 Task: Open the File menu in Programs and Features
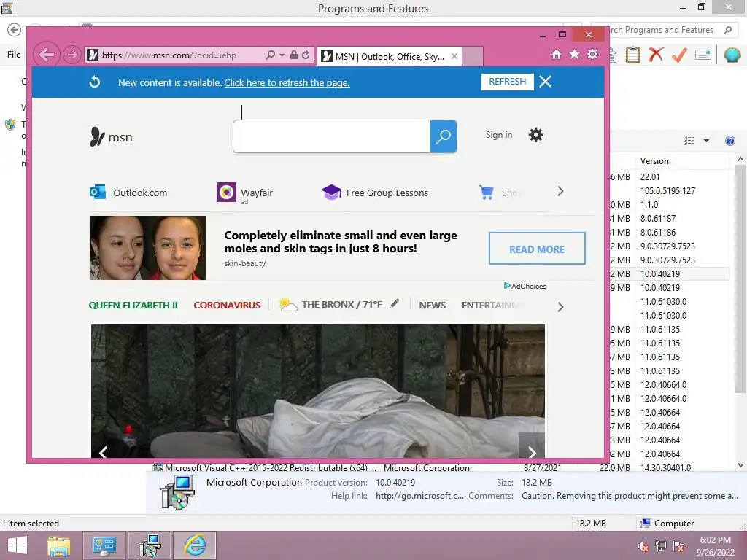click(14, 54)
